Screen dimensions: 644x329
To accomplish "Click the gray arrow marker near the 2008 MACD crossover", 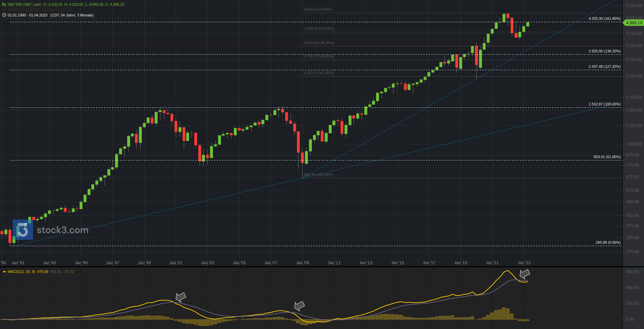I will pyautogui.click(x=299, y=305).
